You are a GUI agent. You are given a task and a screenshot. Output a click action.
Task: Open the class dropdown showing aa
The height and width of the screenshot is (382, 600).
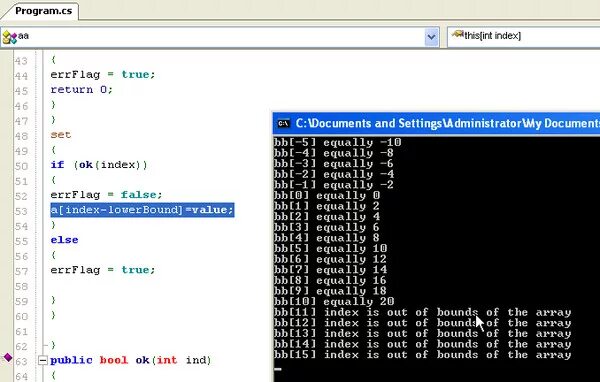click(x=220, y=37)
